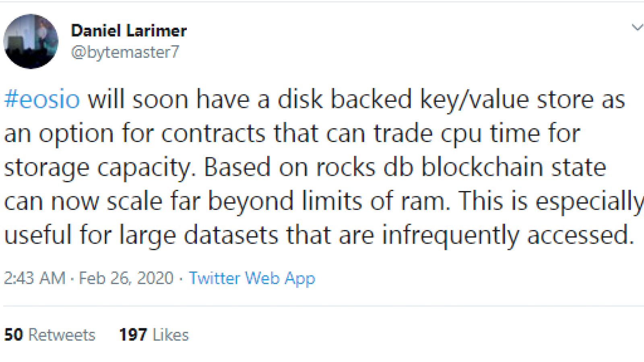View the list of 197 Likes
Viewport: 644px width, 362px height.
coord(154,335)
